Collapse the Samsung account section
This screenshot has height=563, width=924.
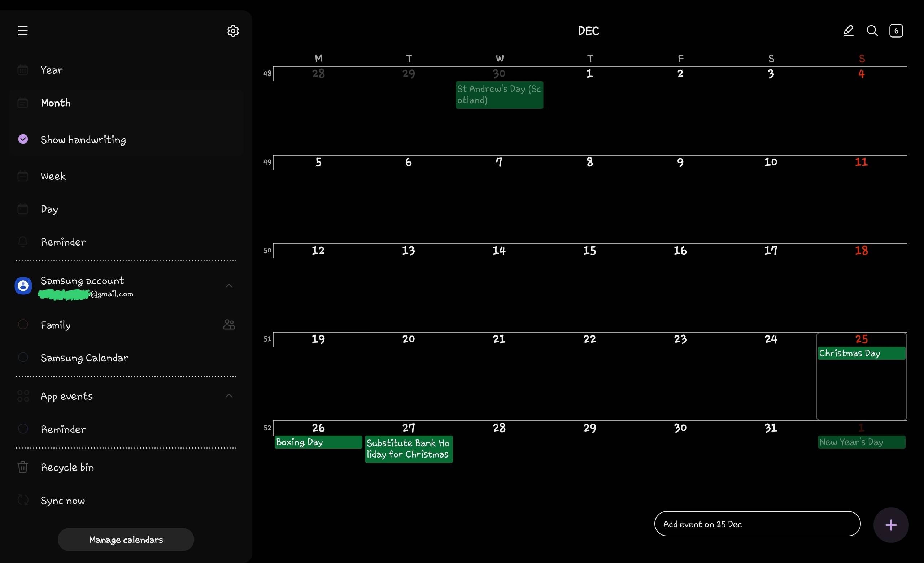[x=229, y=286]
